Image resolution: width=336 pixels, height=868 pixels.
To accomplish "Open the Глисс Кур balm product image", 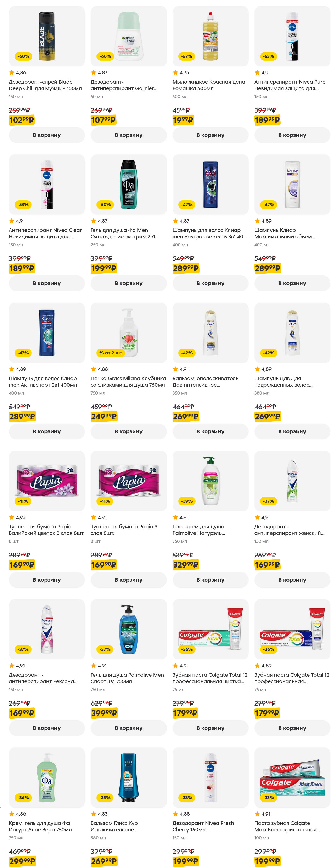I will tap(129, 777).
